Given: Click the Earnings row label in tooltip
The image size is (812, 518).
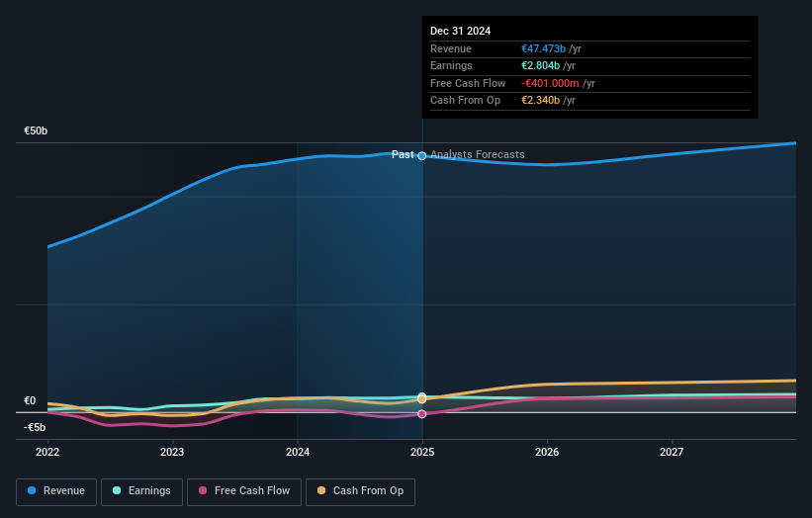Looking at the screenshot, I should click(451, 65).
